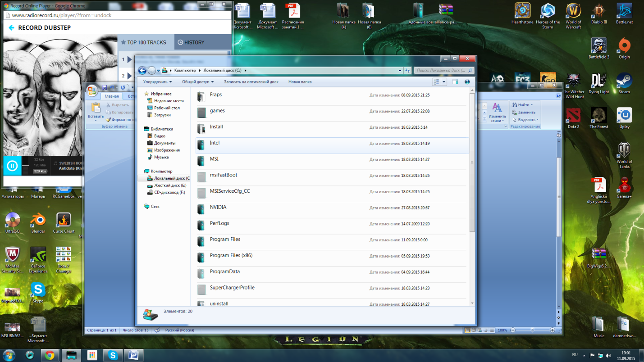The width and height of the screenshot is (644, 362).
Task: Create a folder with Новая папка
Action: click(300, 82)
